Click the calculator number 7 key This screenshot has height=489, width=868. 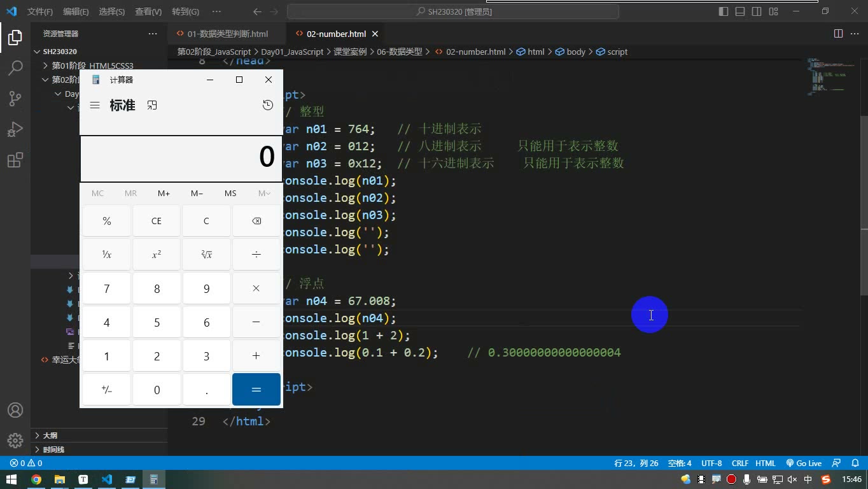click(x=106, y=288)
